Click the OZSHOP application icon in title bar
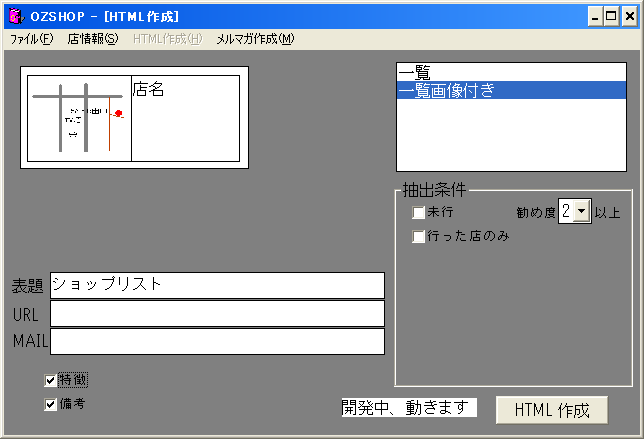Screen dimensions: 644x439 [15, 16]
